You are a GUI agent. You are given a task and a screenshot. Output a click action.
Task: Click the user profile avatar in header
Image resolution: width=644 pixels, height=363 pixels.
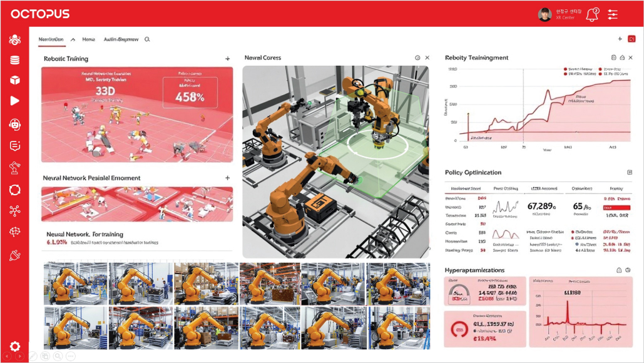pos(544,14)
